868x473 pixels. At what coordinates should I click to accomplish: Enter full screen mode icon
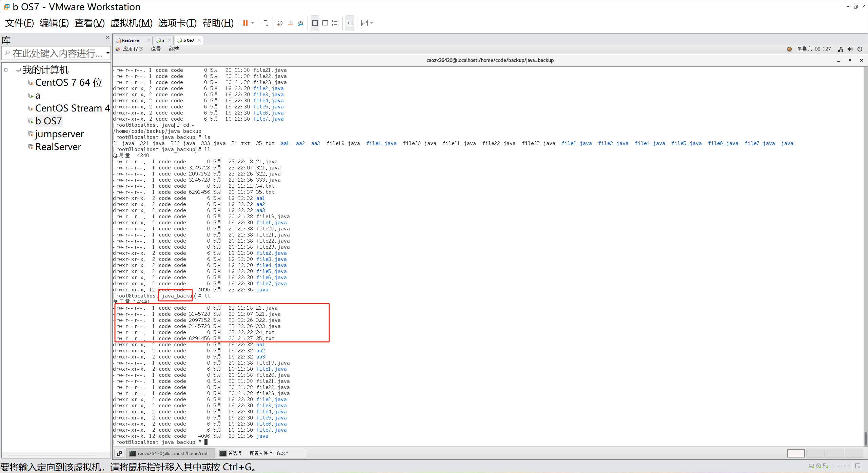point(335,23)
